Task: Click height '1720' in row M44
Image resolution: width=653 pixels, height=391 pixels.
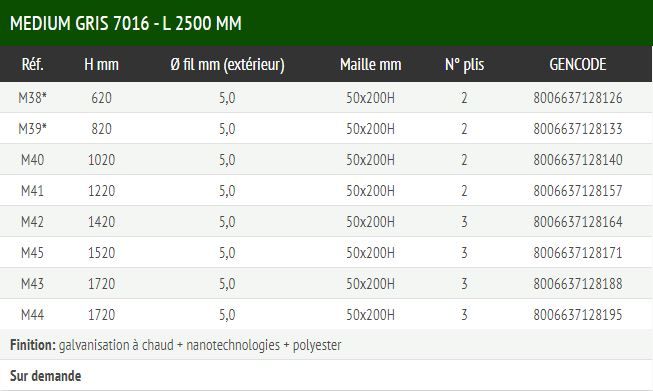Action: [x=102, y=314]
